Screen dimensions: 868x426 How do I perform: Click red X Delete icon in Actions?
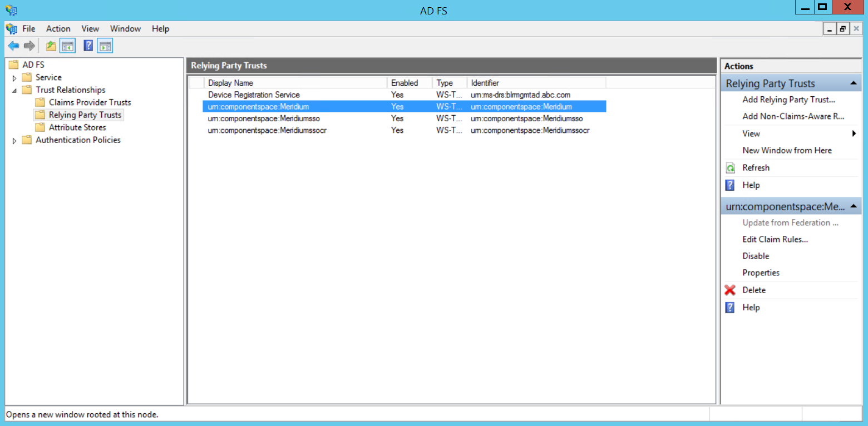pos(730,290)
